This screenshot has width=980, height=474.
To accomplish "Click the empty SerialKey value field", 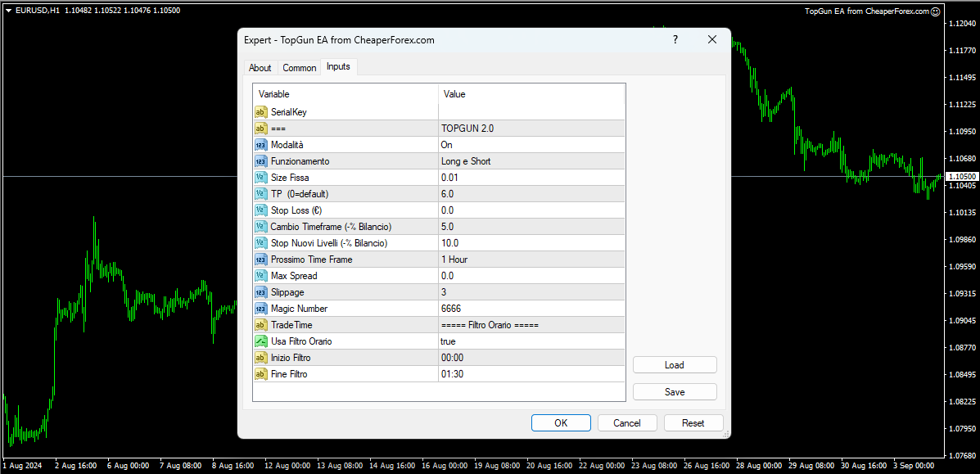I will coord(531,112).
